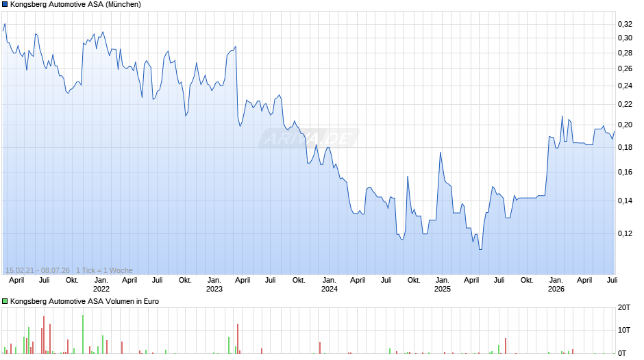Click the Jan. 2023 time axis label
Viewport: 644px width, 360px height.
(x=214, y=285)
